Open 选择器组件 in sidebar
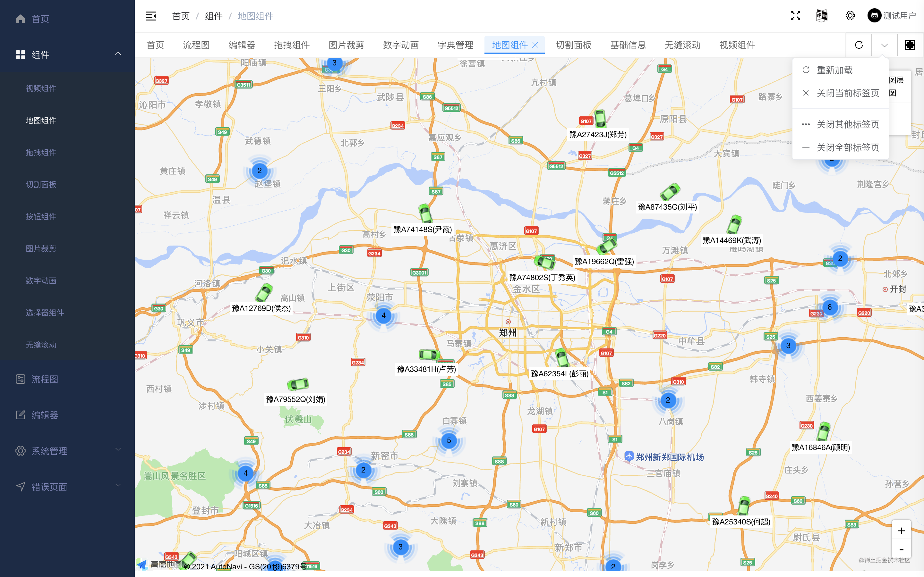 tap(45, 313)
